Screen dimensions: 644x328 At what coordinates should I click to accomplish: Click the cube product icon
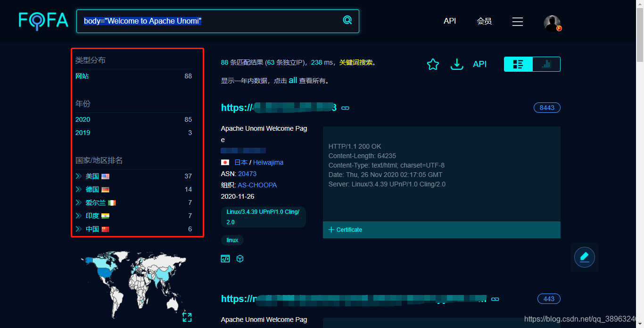240,259
